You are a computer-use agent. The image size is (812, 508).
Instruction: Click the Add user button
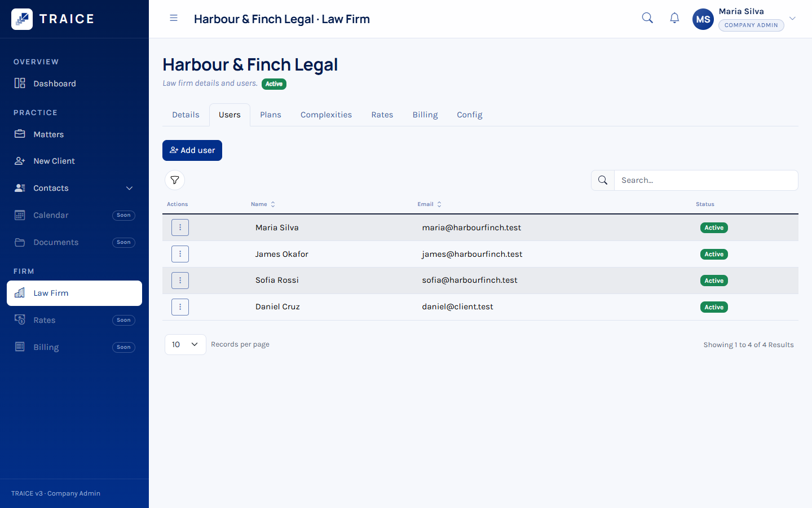click(x=192, y=150)
